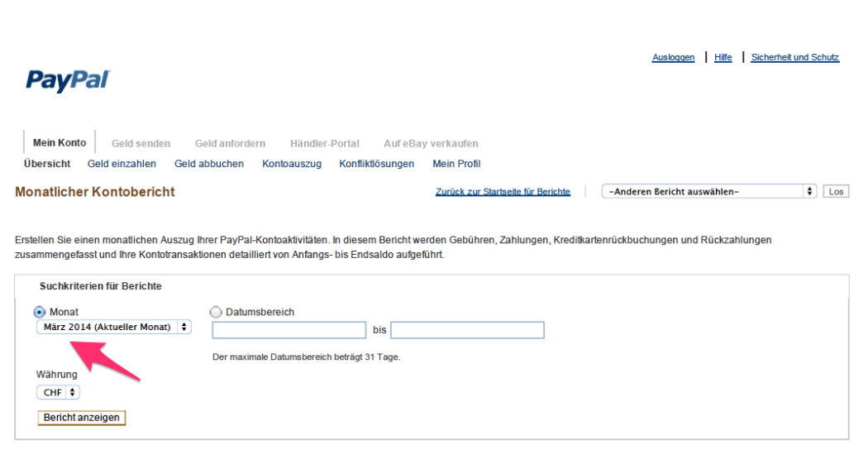Open Auf eBay verkaufen tab

[432, 144]
